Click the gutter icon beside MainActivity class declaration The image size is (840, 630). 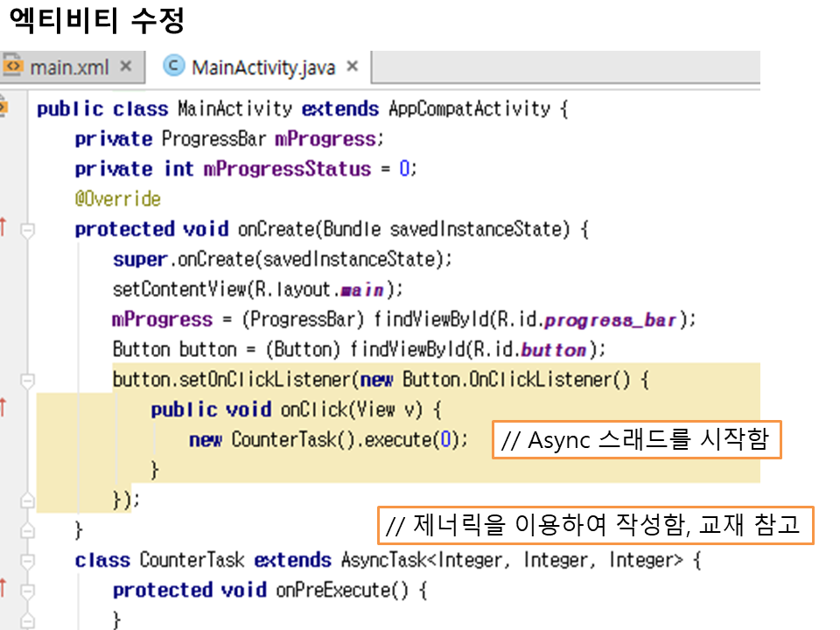(x=3, y=108)
